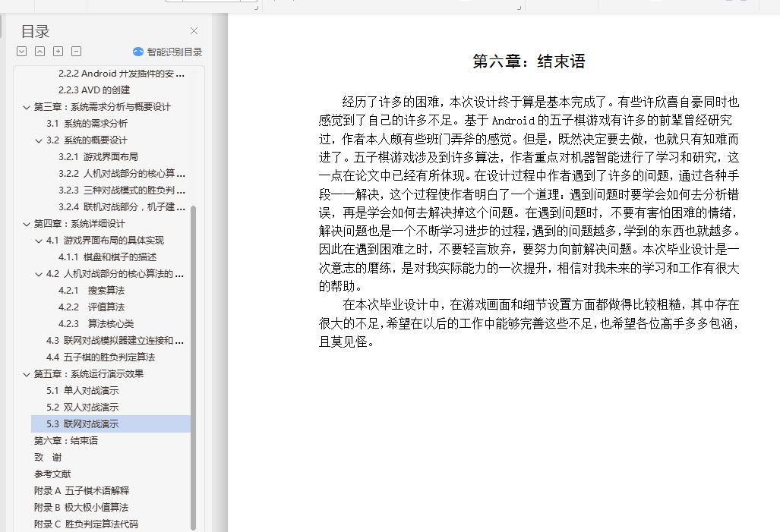Open 4.2.3 算法核心类 entry
The width and height of the screenshot is (780, 532).
(x=96, y=323)
